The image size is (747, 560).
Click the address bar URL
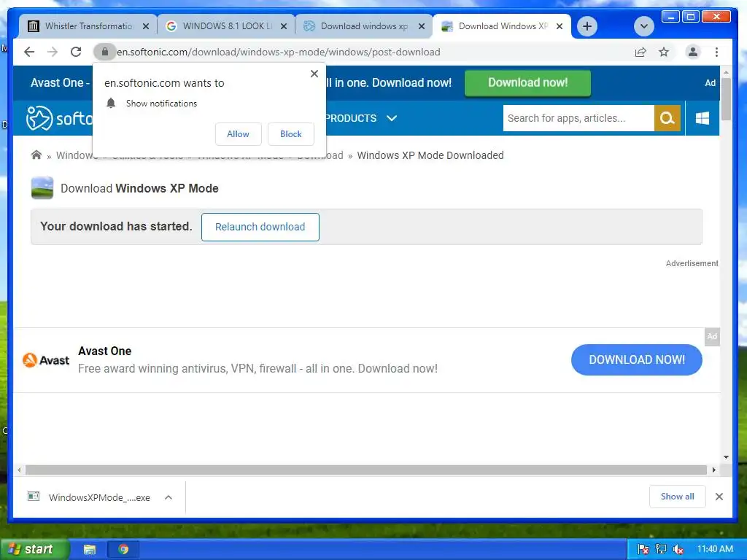(x=278, y=52)
